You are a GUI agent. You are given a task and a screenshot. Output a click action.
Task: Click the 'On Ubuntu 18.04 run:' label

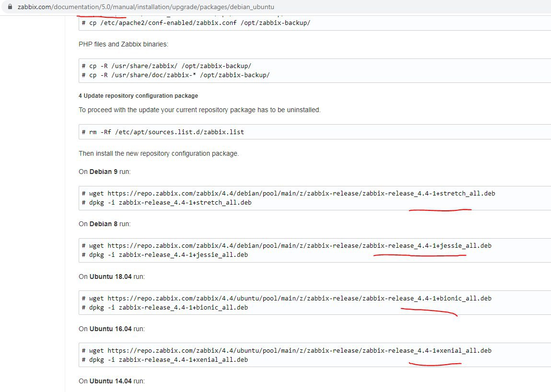tap(112, 277)
